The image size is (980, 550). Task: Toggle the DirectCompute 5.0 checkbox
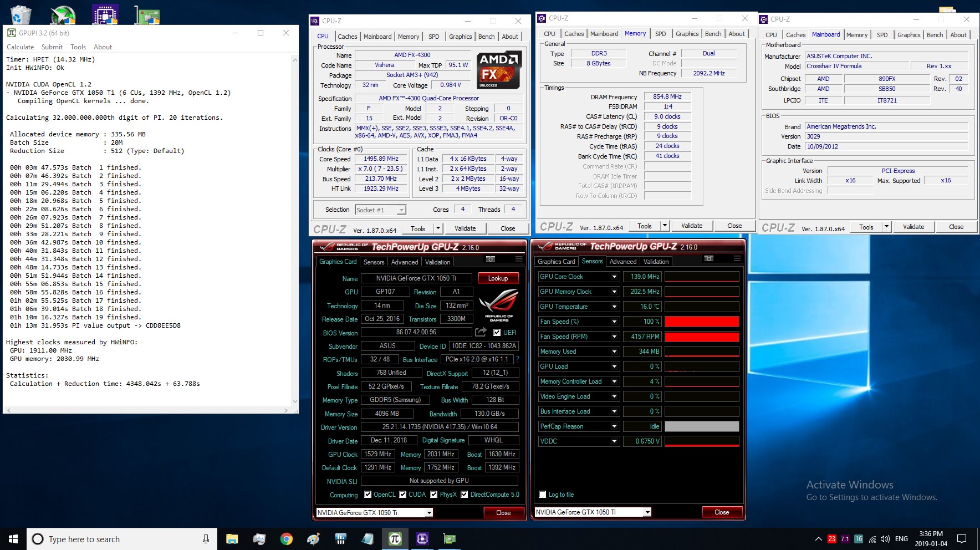465,495
